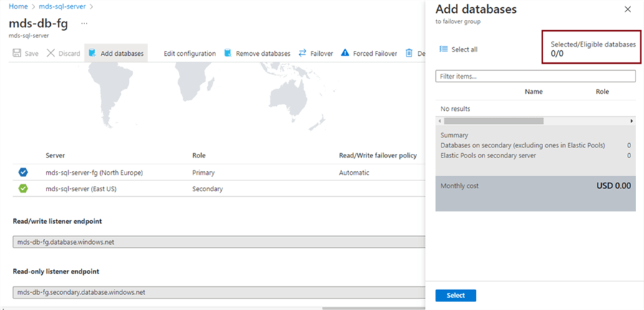Viewport: 644px width, 310px height.
Task: Click the horizontal scrollbar left arrow in panel
Action: pyautogui.click(x=439, y=121)
